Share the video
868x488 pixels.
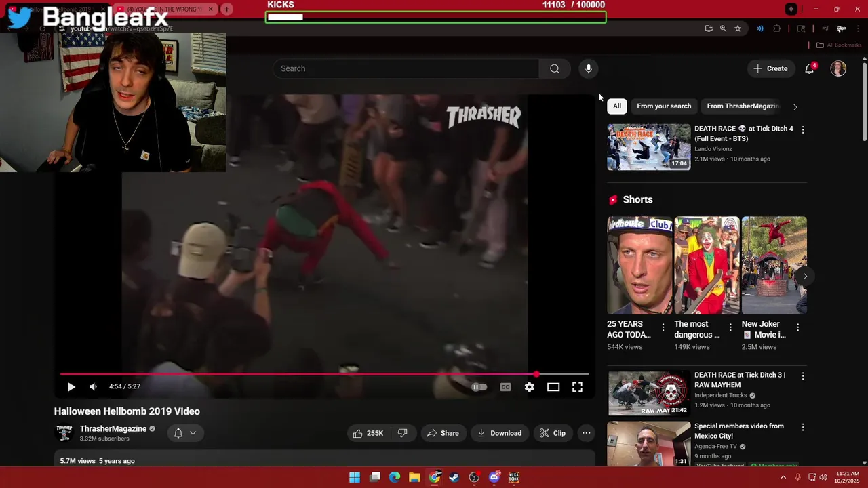coord(443,433)
